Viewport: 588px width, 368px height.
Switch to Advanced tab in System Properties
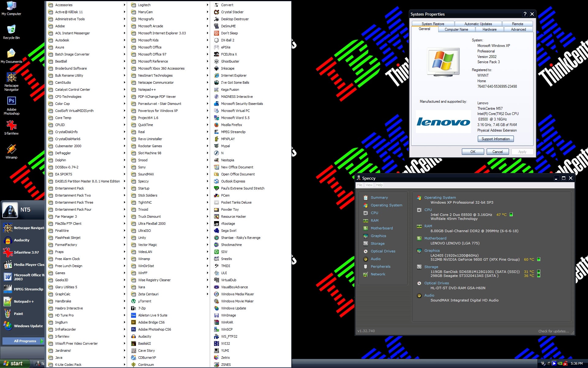518,29
